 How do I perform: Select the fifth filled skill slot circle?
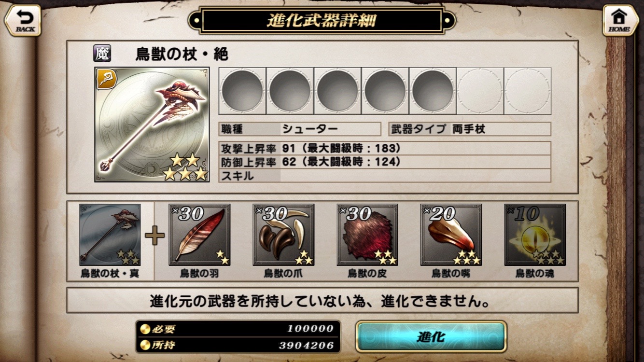(433, 91)
